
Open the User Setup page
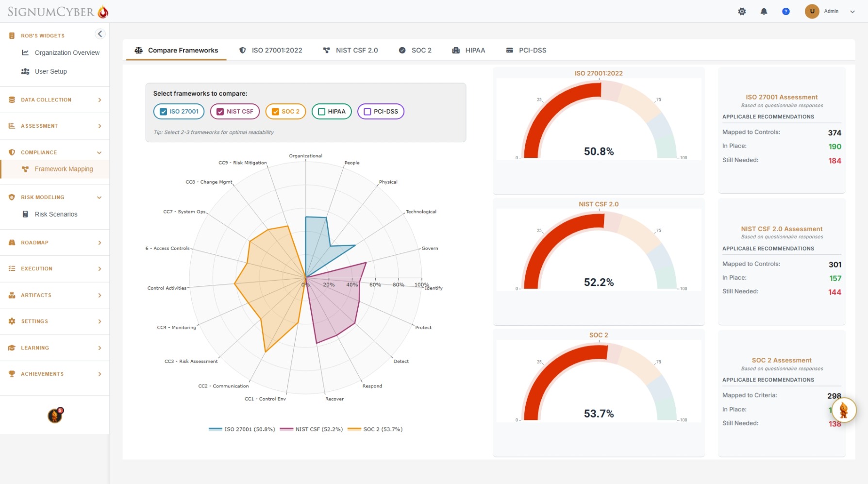pos(50,71)
